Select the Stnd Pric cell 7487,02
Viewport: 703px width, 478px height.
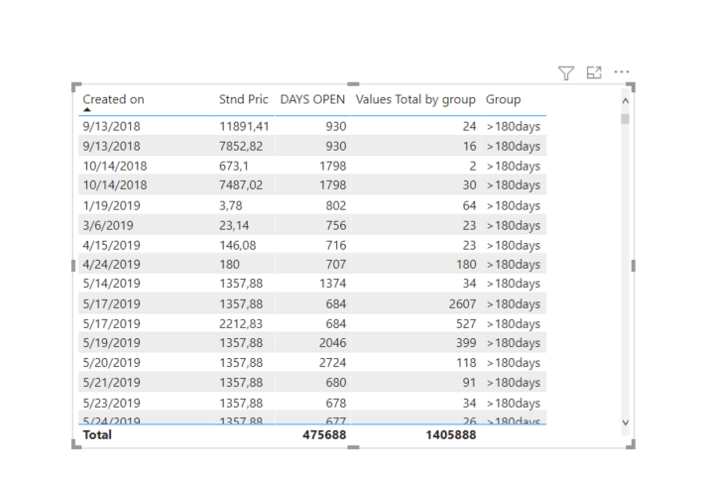tap(241, 185)
